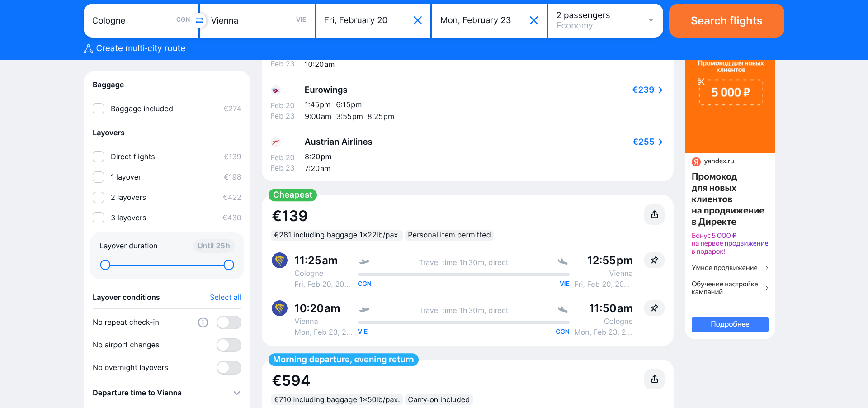Share the €139 cheapest ticket
The height and width of the screenshot is (408, 868).
pos(654,214)
